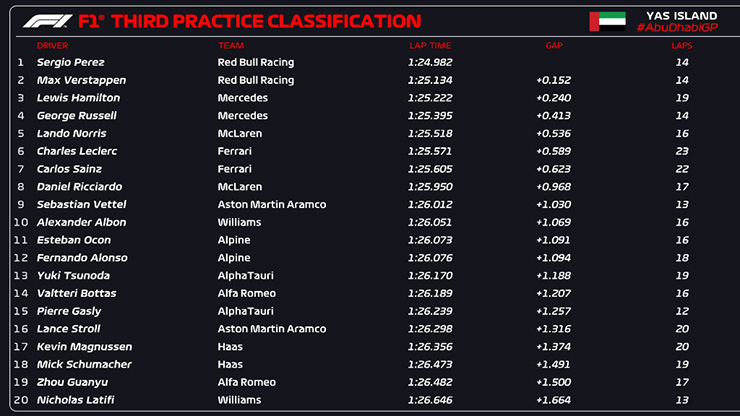Select driver Fernando Alonso
Viewport: 740px width, 416px height.
pyautogui.click(x=82, y=257)
